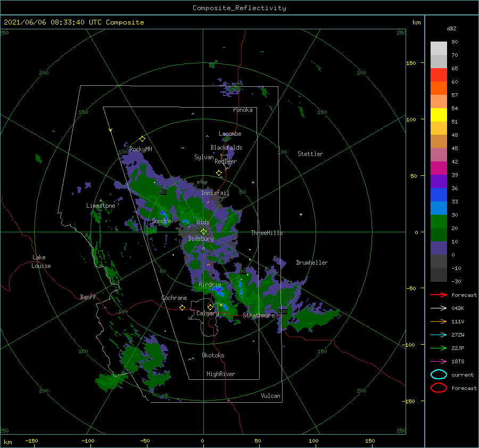Click the yellow diamond marker above Calgary label
This screenshot has width=479, height=448.
[x=210, y=307]
